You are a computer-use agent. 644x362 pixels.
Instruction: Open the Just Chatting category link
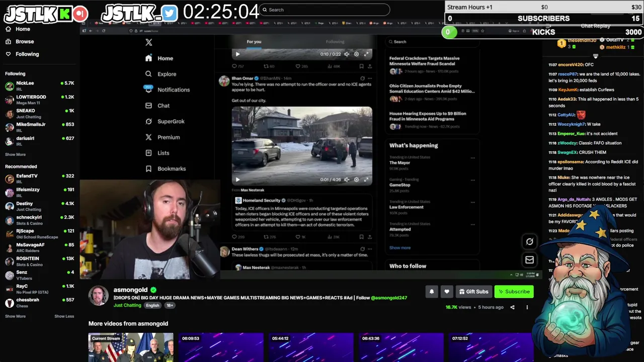tap(127, 305)
